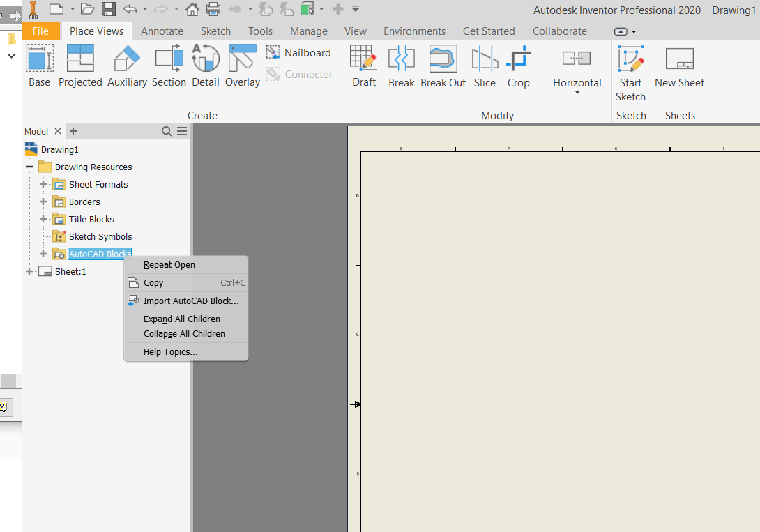Save the drawing with the floppy disk icon
The width and height of the screenshot is (760, 532).
(109, 9)
